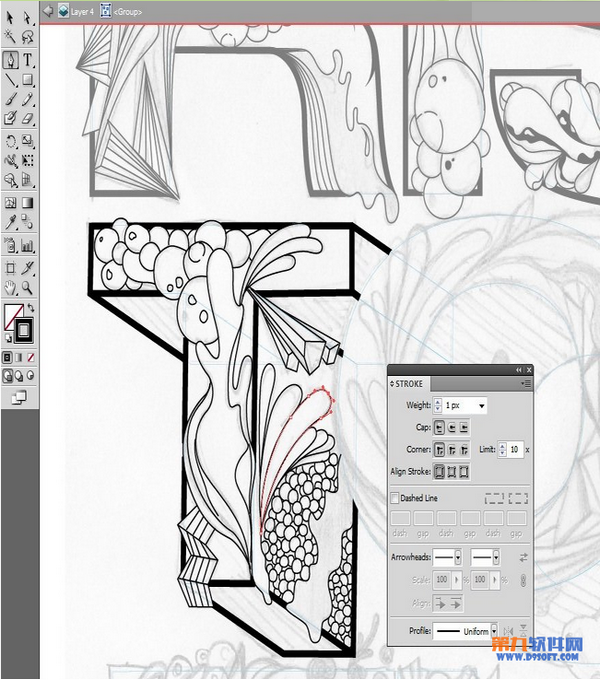Click the Stroke swatch in toolbox
Screen dimensions: 600x680
pyautogui.click(x=24, y=331)
